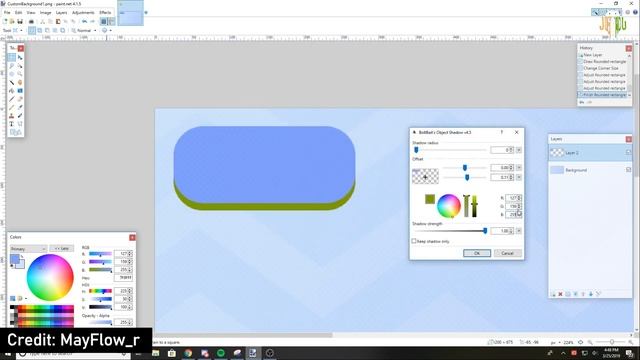Select the Clone Stamp tool
640x360 pixels.
(x=12, y=116)
